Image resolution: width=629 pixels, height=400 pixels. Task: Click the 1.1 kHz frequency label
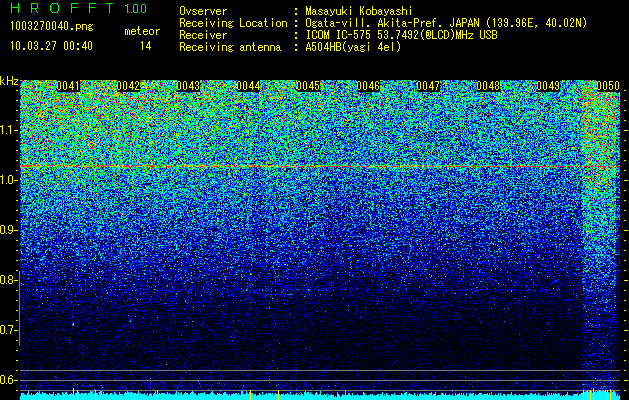8,130
